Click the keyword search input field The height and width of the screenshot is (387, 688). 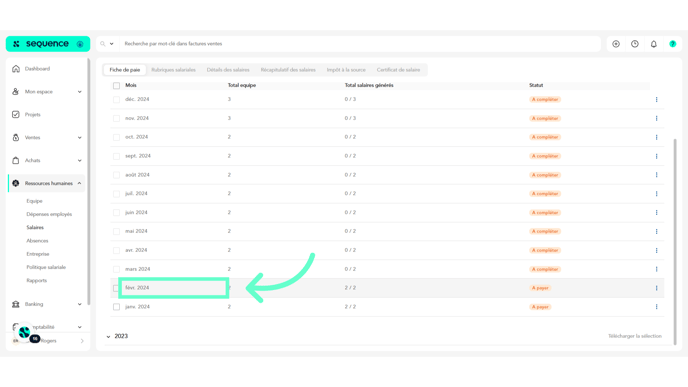click(360, 44)
